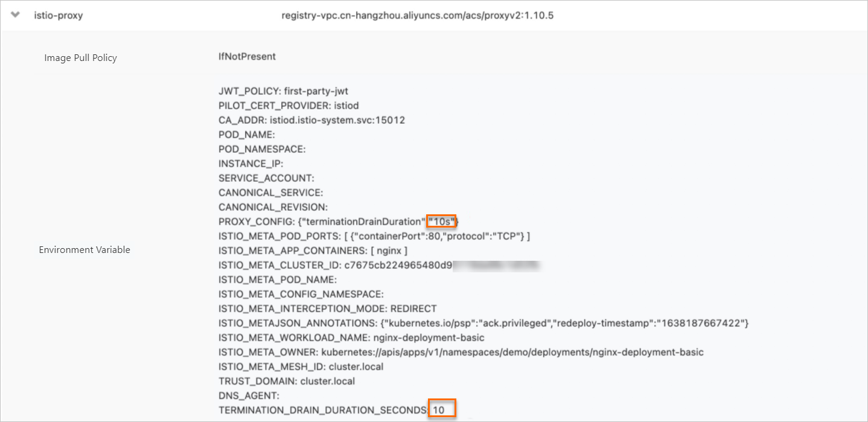Collapse the istio-proxy container row

(x=15, y=16)
